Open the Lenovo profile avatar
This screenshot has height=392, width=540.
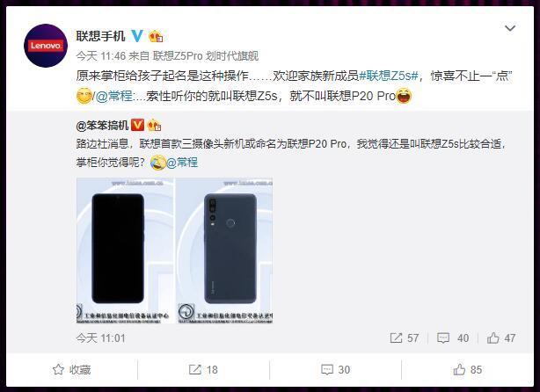pos(46,46)
